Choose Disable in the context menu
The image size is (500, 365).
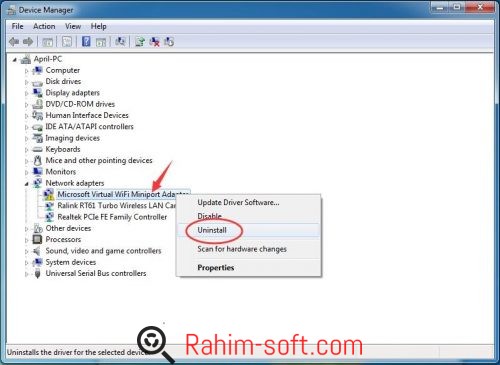tap(249, 216)
